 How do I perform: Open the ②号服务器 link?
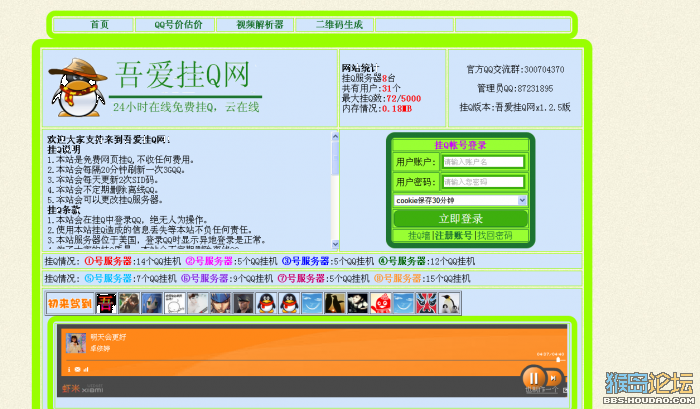(209, 261)
